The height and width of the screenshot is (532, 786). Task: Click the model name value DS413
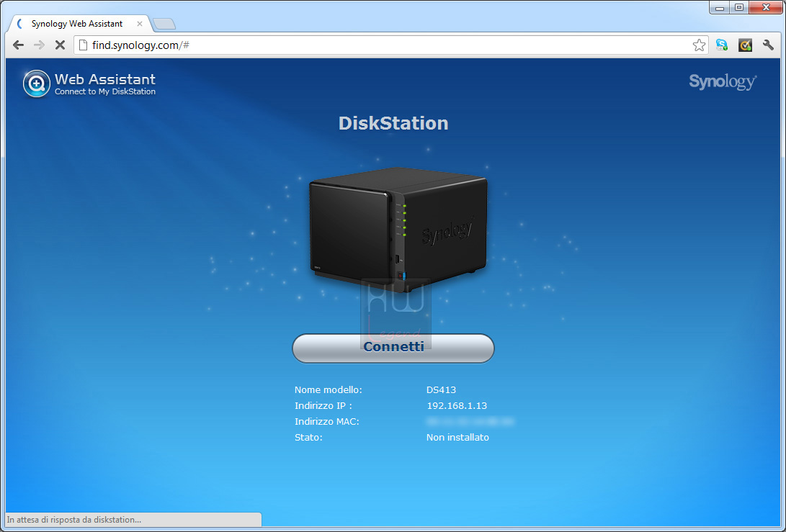pyautogui.click(x=441, y=389)
